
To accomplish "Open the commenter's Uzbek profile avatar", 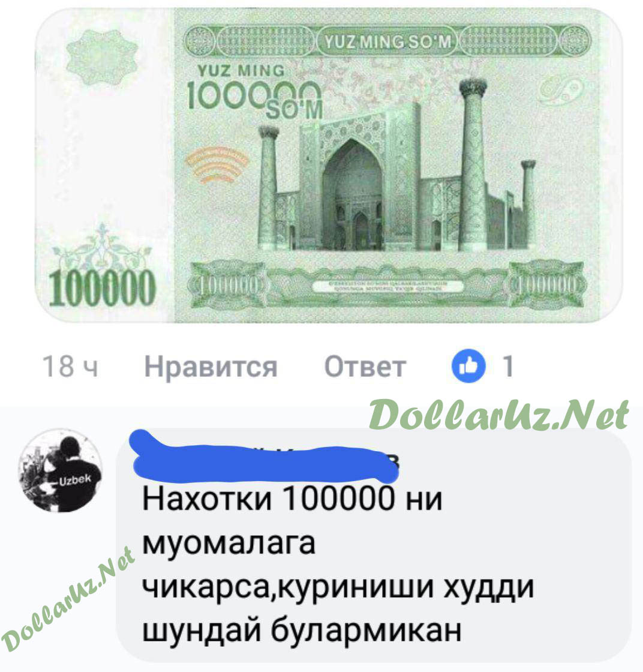I will tap(61, 470).
